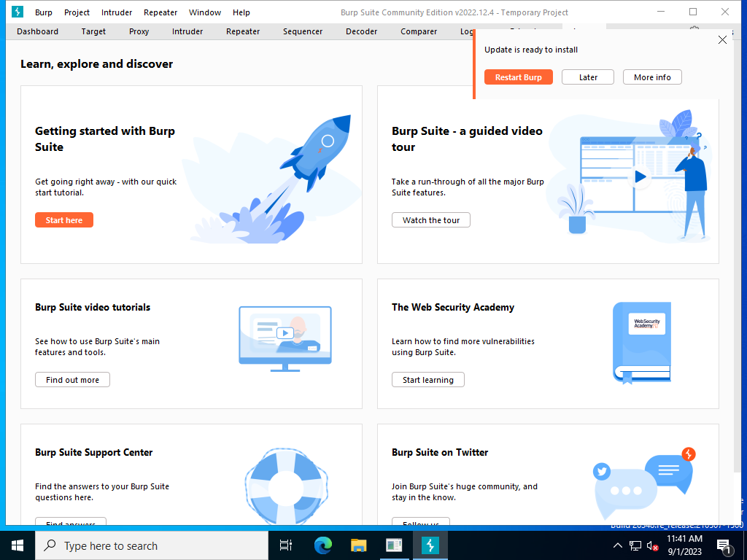This screenshot has width=747, height=560.
Task: Minimize the Burp Suite window
Action: [x=661, y=12]
